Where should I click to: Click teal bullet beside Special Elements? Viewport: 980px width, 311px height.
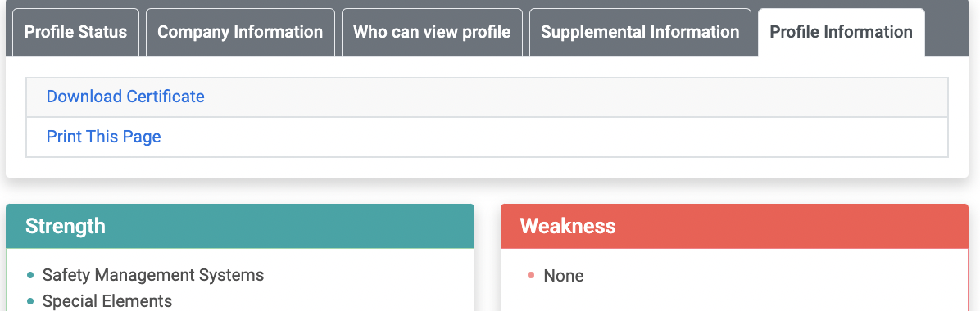pos(30,301)
